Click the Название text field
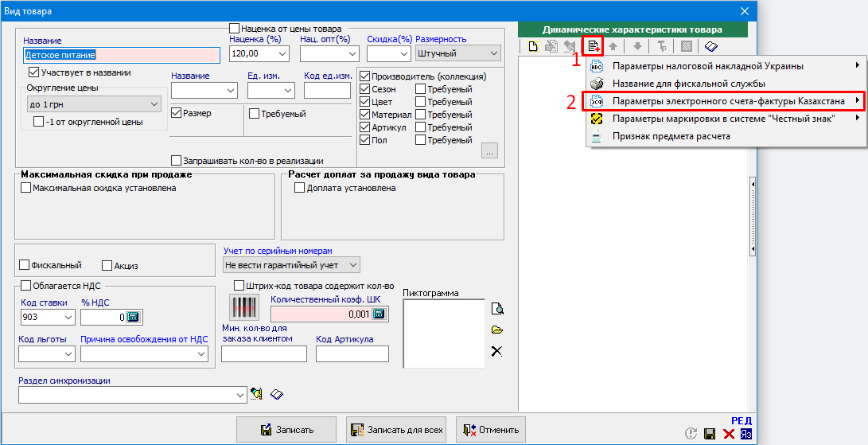This screenshot has width=868, height=445. click(x=121, y=55)
